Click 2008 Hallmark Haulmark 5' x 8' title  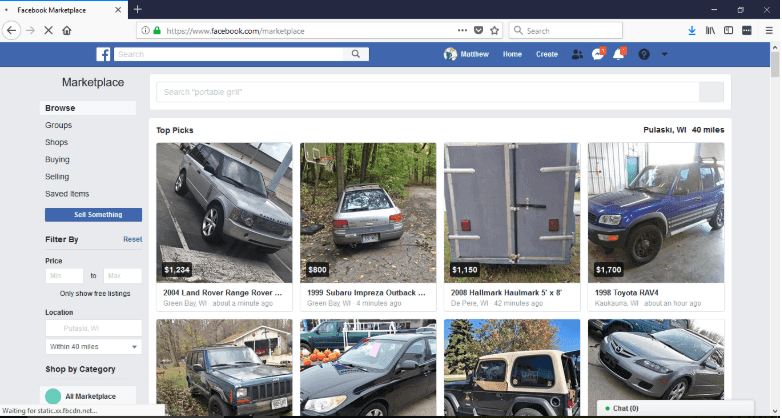pyautogui.click(x=506, y=293)
